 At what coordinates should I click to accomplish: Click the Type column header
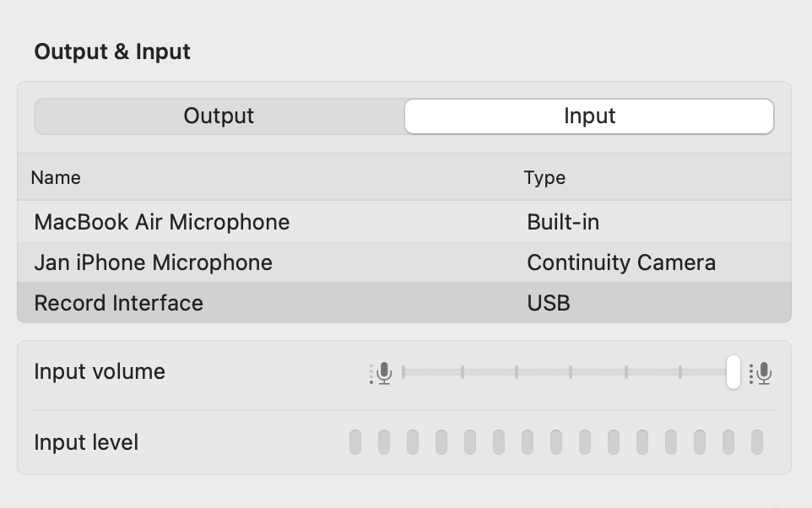tap(544, 177)
